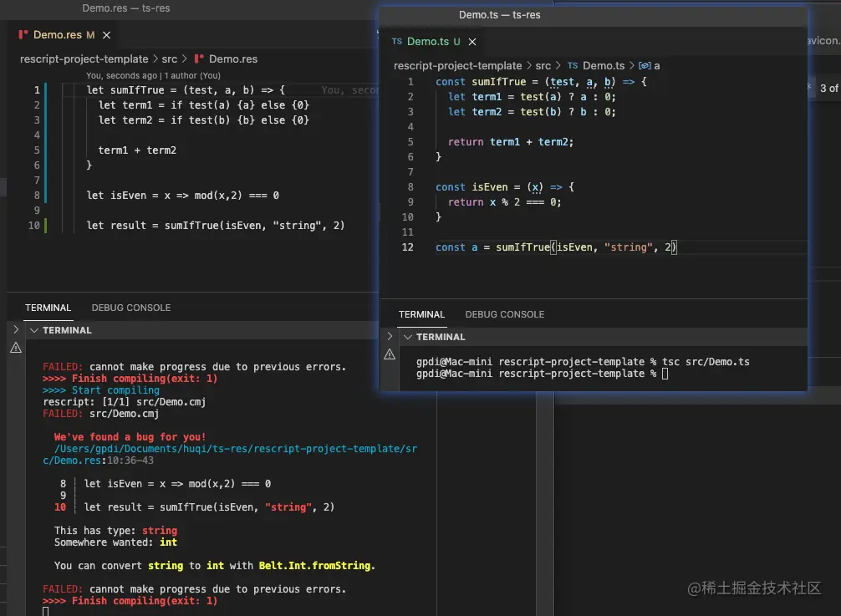Click the warning icon beside the Demo.res terminal panel

click(15, 347)
